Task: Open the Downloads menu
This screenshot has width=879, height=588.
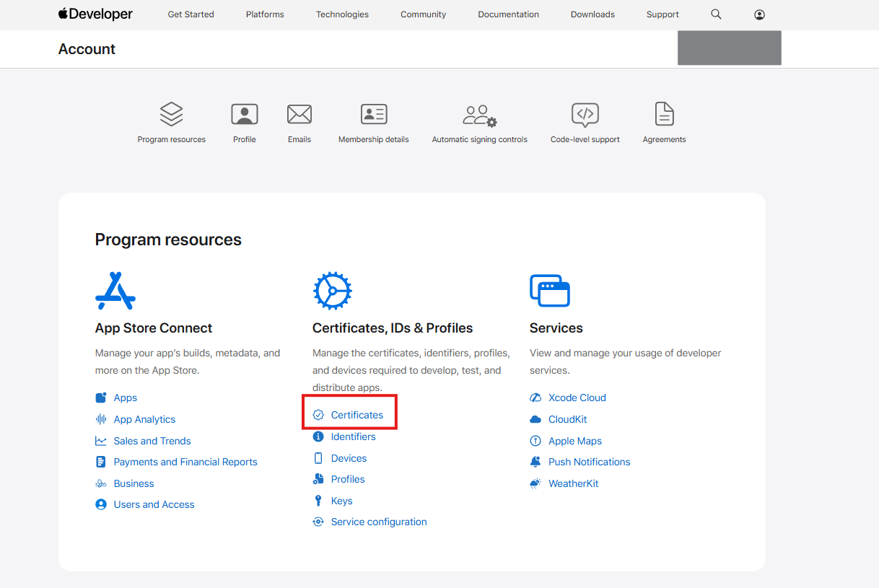Action: click(x=593, y=14)
